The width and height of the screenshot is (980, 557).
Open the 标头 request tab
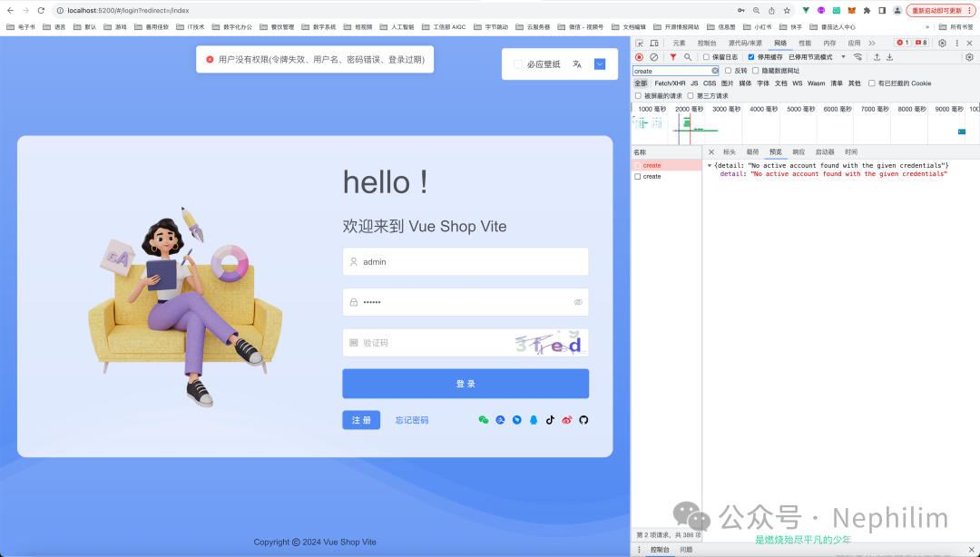[730, 151]
